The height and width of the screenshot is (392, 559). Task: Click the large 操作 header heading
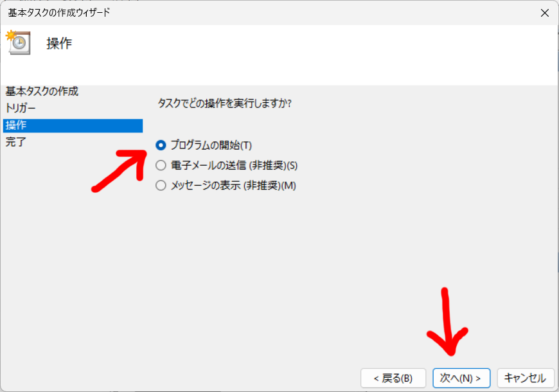tap(59, 44)
